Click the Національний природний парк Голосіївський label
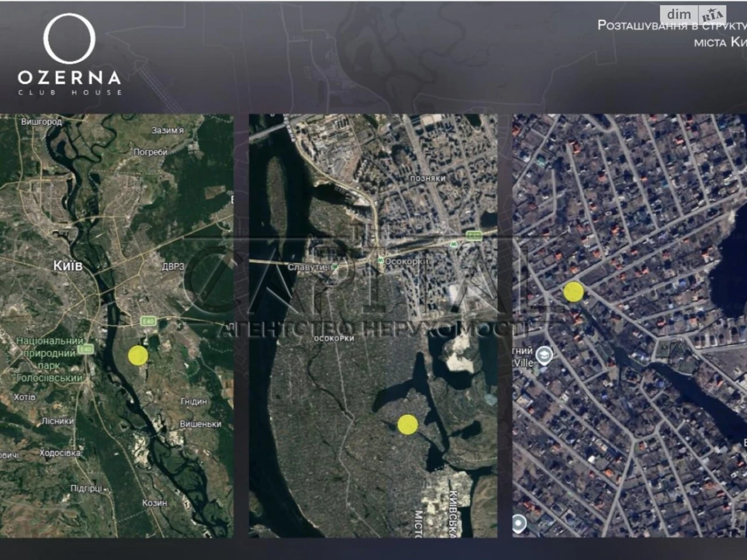747x560 pixels. 50,359
